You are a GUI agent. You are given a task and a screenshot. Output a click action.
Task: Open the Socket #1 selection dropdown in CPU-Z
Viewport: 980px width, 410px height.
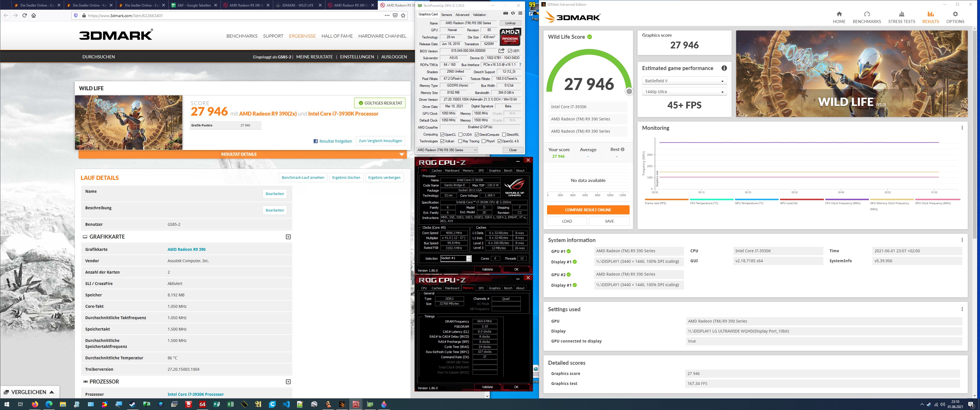(456, 258)
